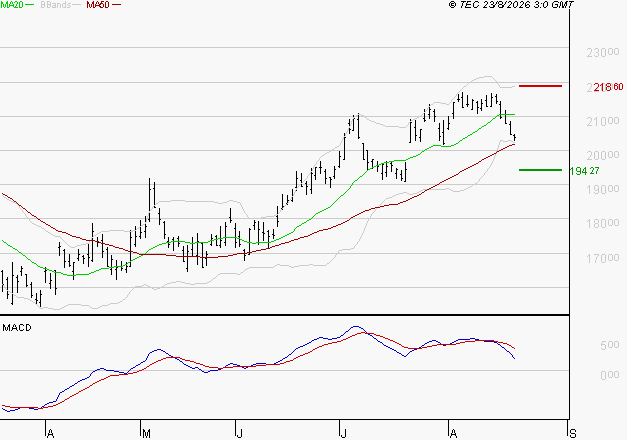Viewport: 627px width, 440px height.
Task: Click the first A month marker (April)
Action: tap(50, 434)
